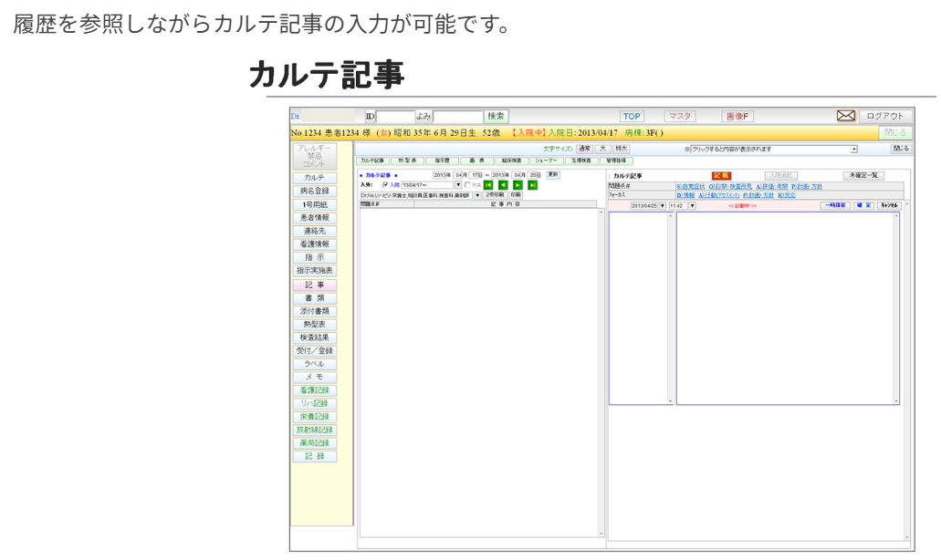
Task: Set font size to 大
Action: pos(603,149)
